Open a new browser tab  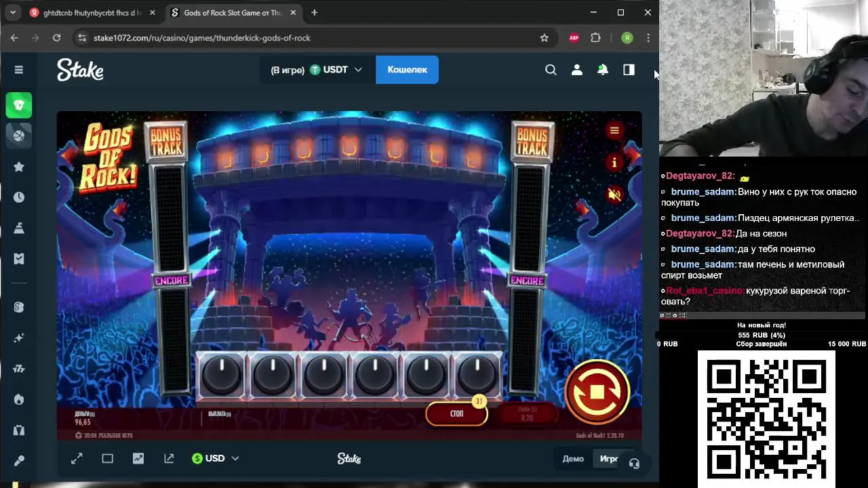point(314,13)
